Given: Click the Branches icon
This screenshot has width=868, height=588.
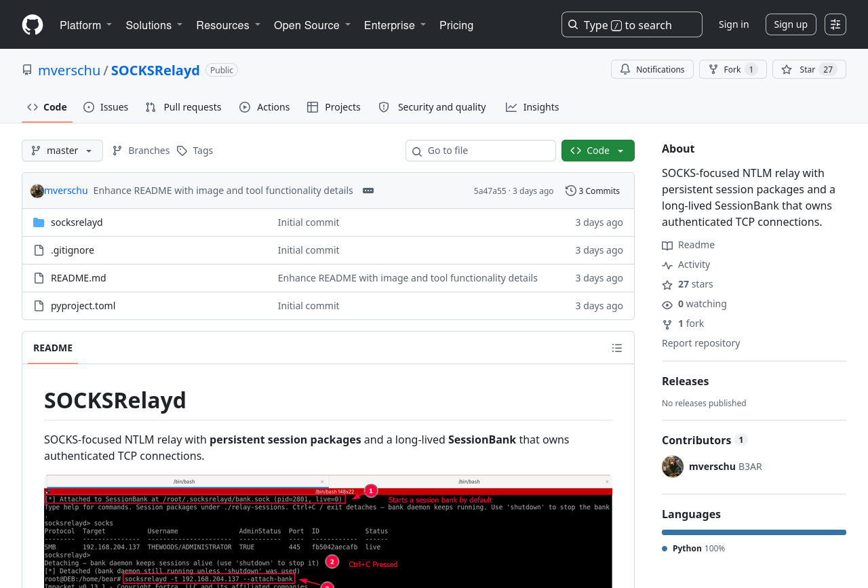Looking at the screenshot, I should click(x=117, y=151).
